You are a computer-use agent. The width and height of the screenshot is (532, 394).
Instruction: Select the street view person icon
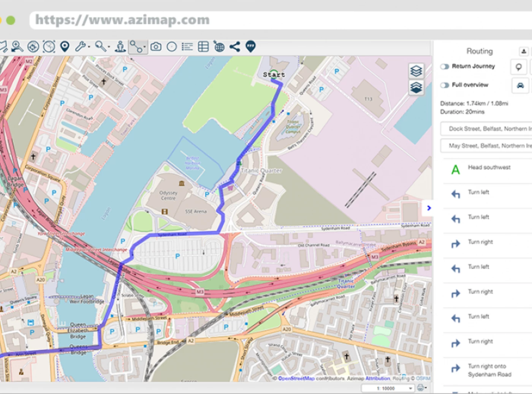(x=120, y=47)
